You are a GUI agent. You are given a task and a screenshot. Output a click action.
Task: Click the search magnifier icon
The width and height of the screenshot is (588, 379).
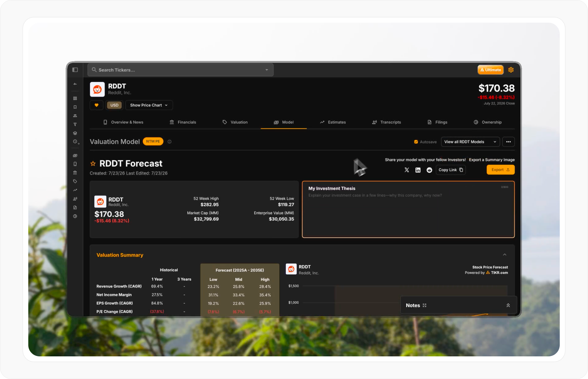coord(94,70)
